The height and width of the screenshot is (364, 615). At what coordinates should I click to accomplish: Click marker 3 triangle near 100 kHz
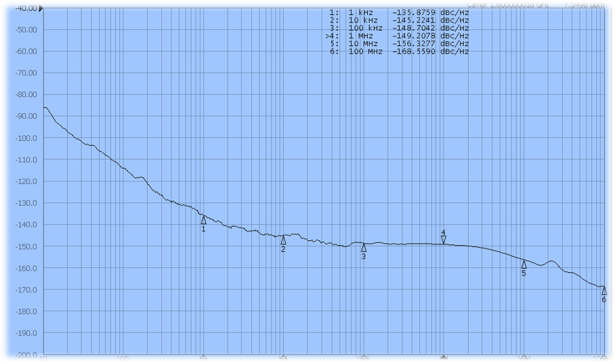[x=364, y=248]
